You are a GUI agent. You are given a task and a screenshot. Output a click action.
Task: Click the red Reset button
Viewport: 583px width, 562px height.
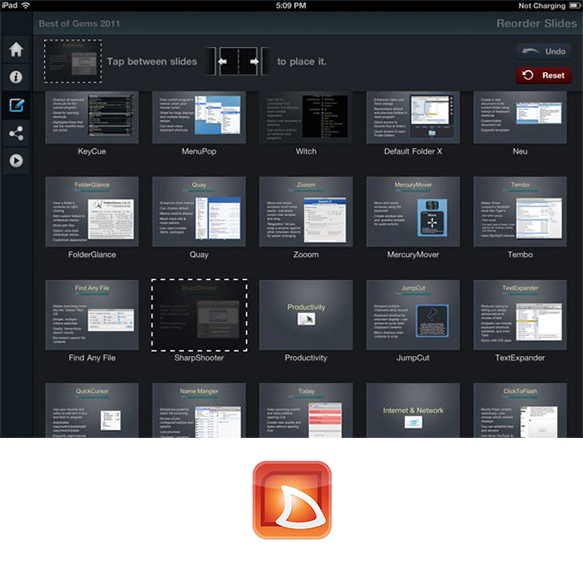pyautogui.click(x=544, y=75)
